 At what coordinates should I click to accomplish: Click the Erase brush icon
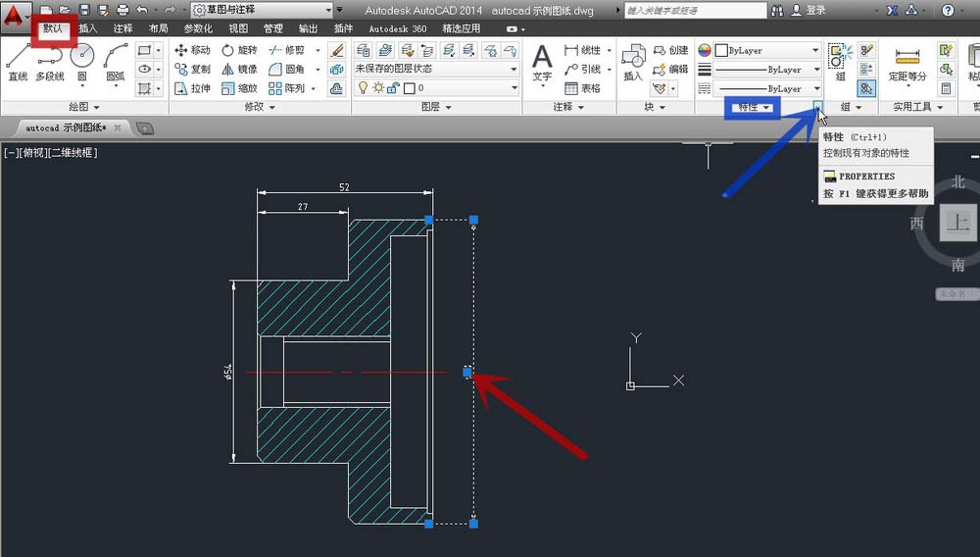336,50
